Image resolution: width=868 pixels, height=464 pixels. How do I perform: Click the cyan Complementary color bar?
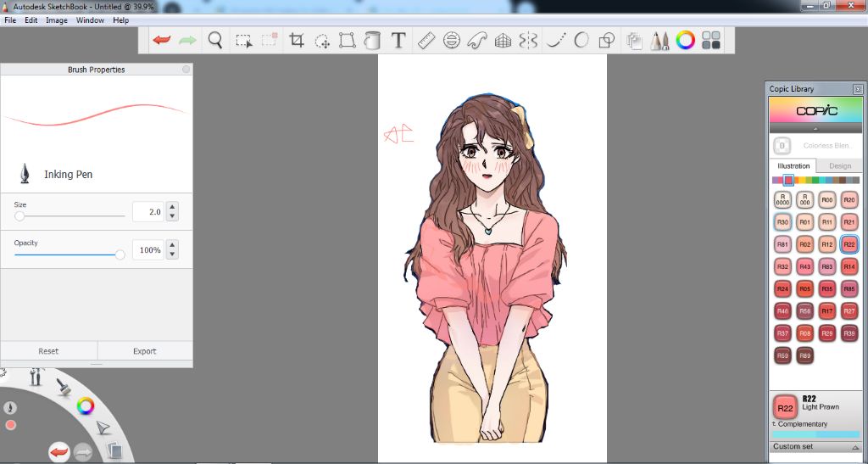pos(815,434)
